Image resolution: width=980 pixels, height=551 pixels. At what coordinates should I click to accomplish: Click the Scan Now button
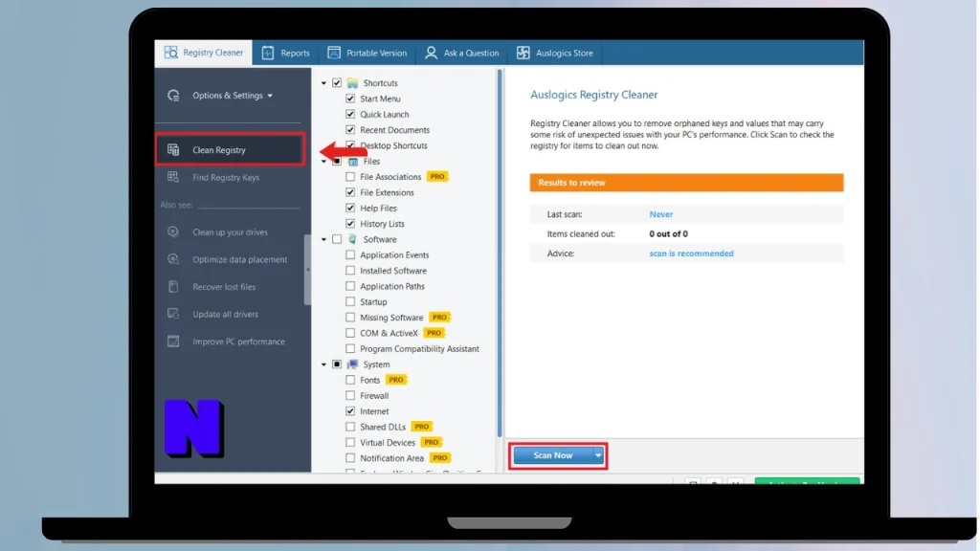(x=553, y=455)
